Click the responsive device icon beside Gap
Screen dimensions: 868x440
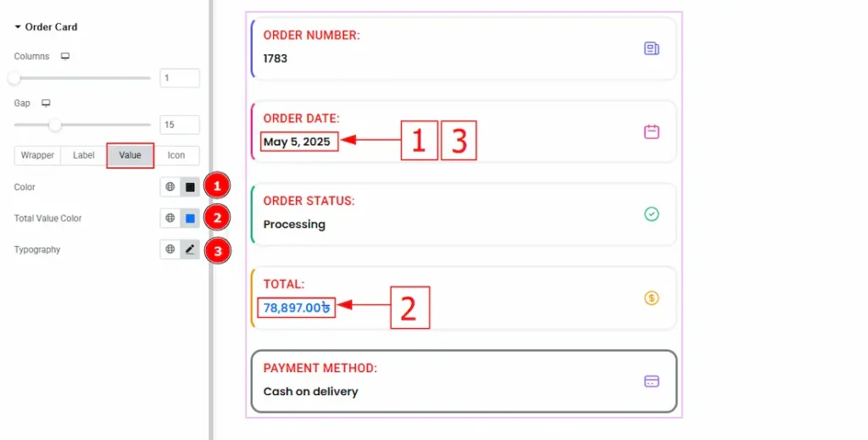pos(46,103)
